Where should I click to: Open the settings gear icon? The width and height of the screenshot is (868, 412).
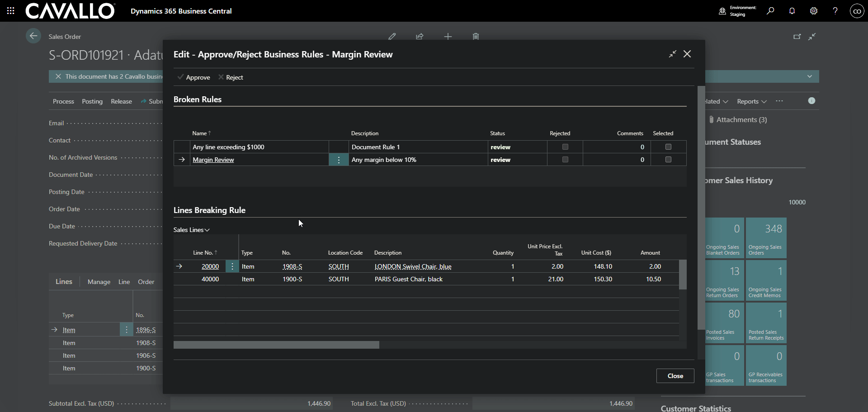click(814, 11)
